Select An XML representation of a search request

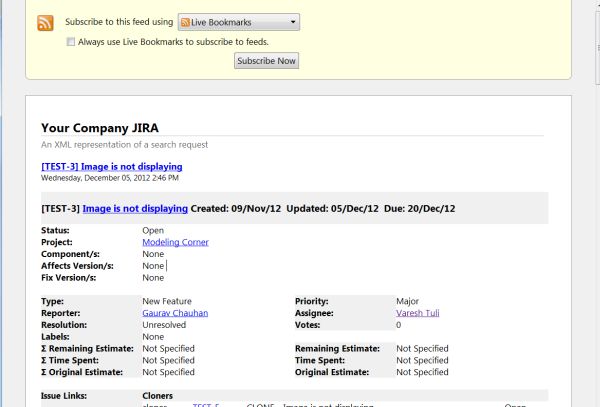pyautogui.click(x=125, y=145)
